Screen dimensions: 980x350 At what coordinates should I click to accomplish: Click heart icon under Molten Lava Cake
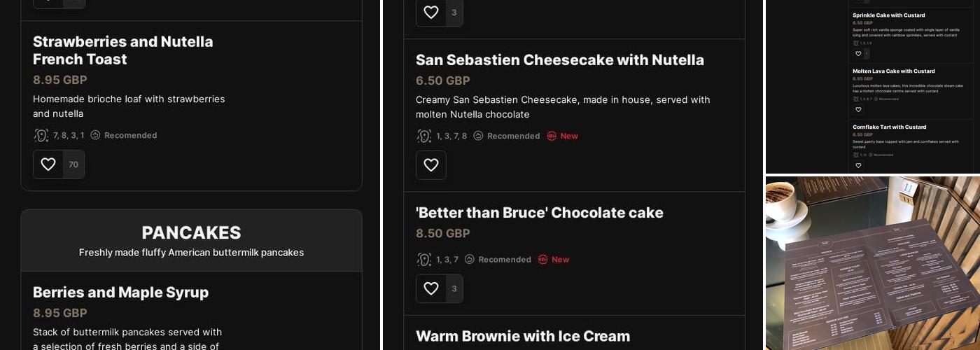point(858,110)
